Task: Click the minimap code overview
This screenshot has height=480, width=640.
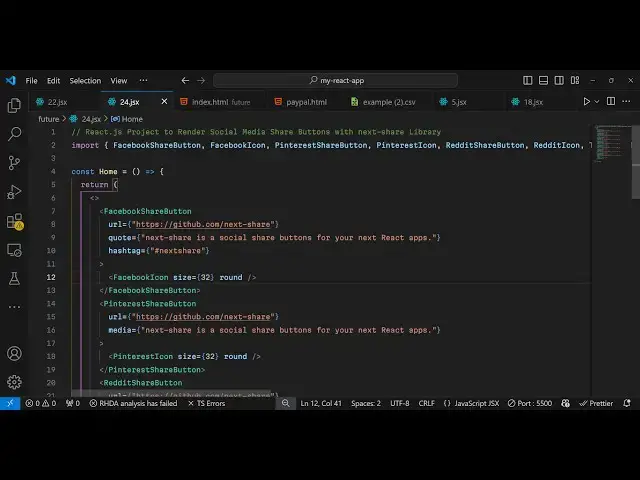Action: click(611, 143)
